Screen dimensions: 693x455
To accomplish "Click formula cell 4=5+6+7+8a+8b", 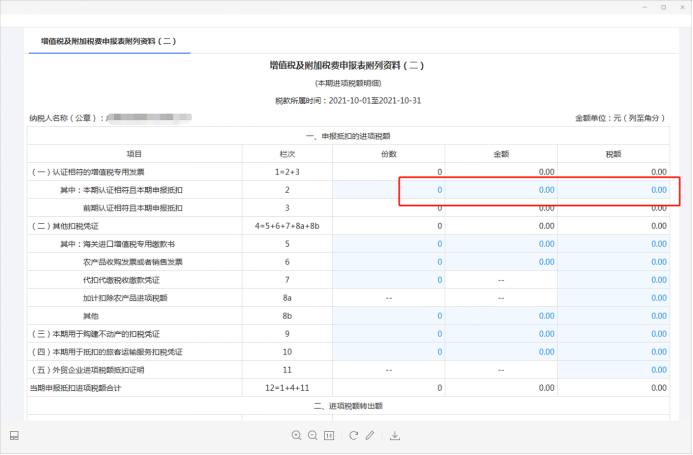I will (287, 226).
